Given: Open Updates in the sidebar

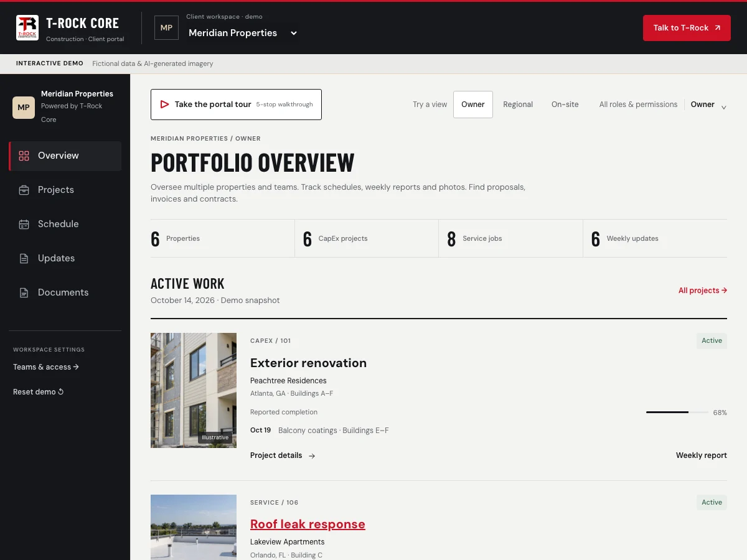Looking at the screenshot, I should pyautogui.click(x=65, y=258).
